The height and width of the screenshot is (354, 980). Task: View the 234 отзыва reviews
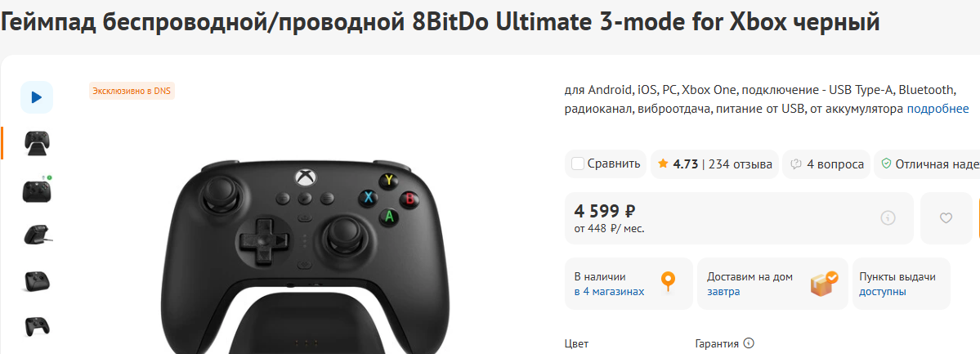coord(741,164)
